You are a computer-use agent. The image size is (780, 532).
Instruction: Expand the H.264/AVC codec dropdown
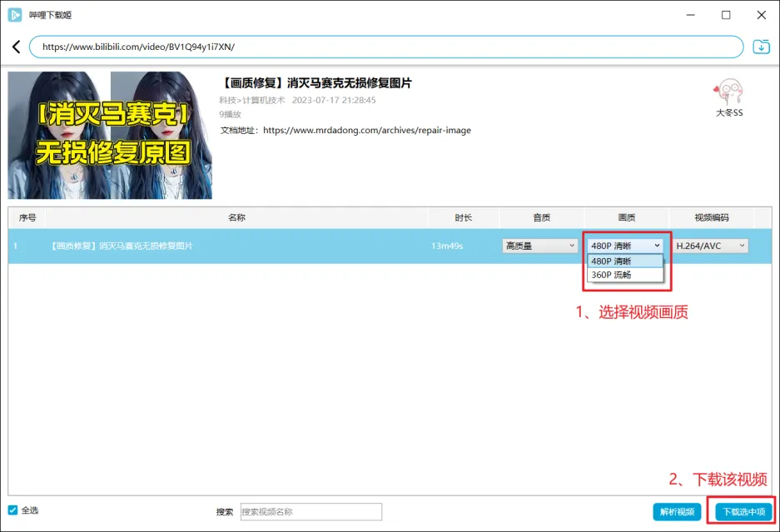click(710, 246)
